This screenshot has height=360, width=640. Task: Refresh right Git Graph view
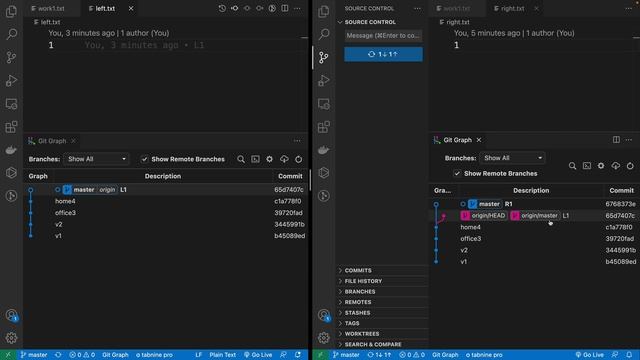pyautogui.click(x=630, y=166)
